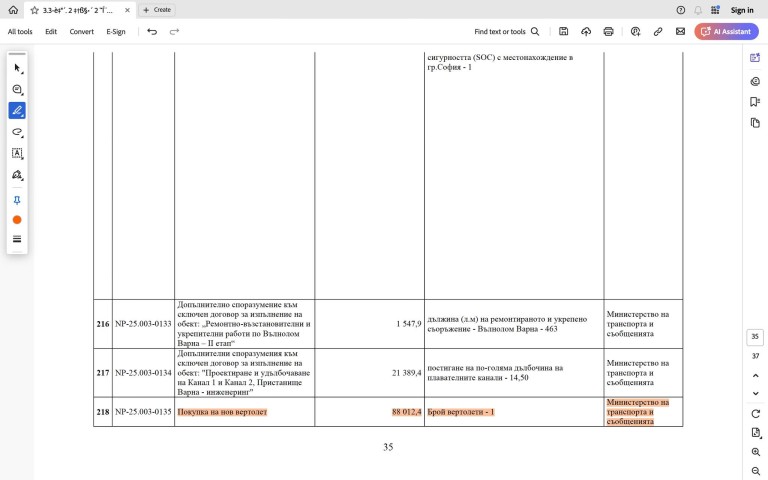Open the orange color picker swatch
This screenshot has height=480, width=768.
[x=17, y=219]
